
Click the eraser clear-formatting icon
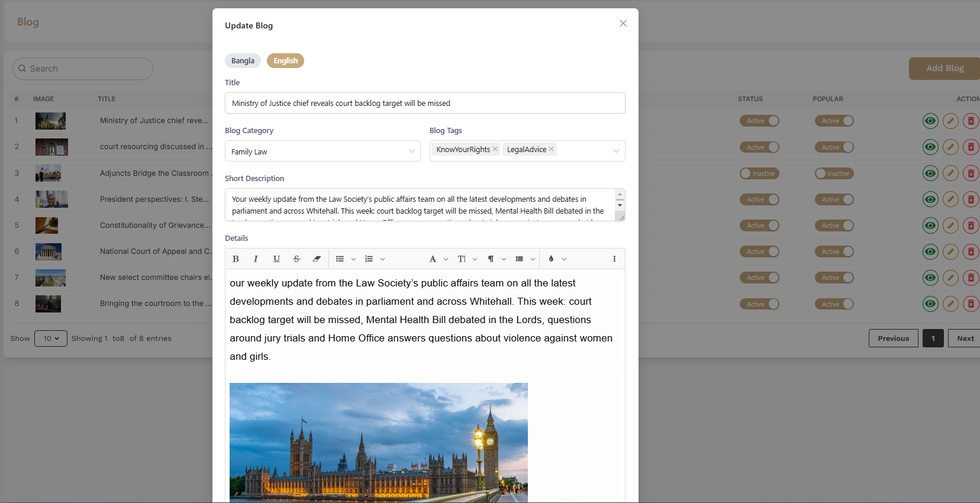(x=317, y=259)
